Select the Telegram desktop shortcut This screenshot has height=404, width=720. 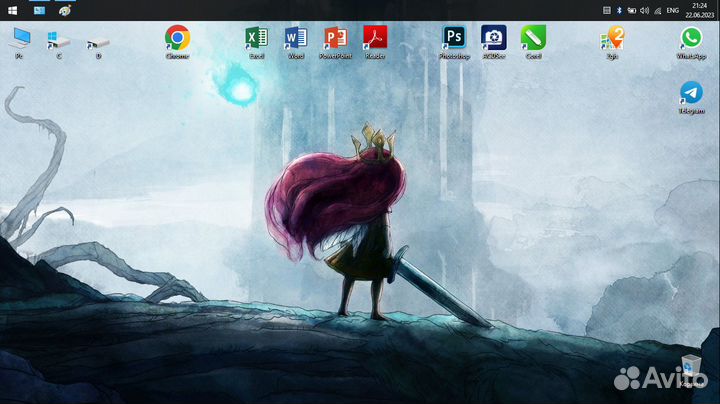(691, 97)
